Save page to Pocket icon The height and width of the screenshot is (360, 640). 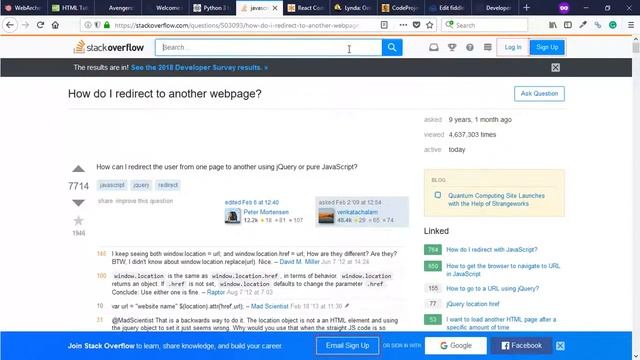point(416,25)
